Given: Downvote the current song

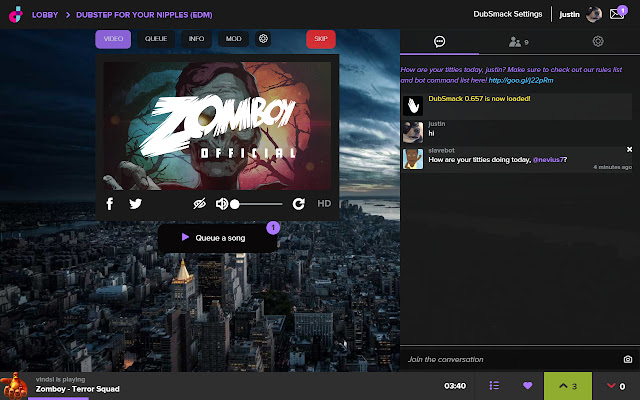Looking at the screenshot, I should 616,386.
